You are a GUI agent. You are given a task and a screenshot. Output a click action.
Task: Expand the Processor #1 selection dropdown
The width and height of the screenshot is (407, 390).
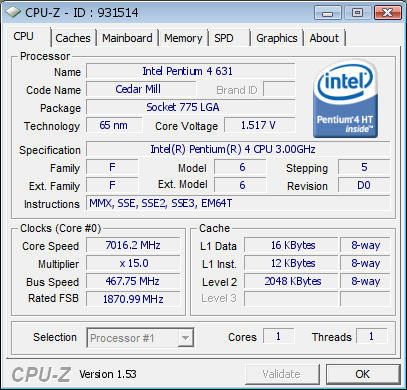point(140,338)
